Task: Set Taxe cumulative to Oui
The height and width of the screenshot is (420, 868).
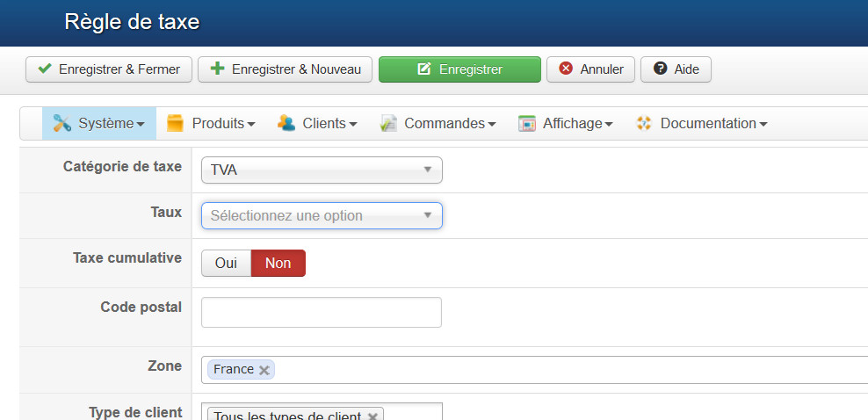Action: coord(226,264)
